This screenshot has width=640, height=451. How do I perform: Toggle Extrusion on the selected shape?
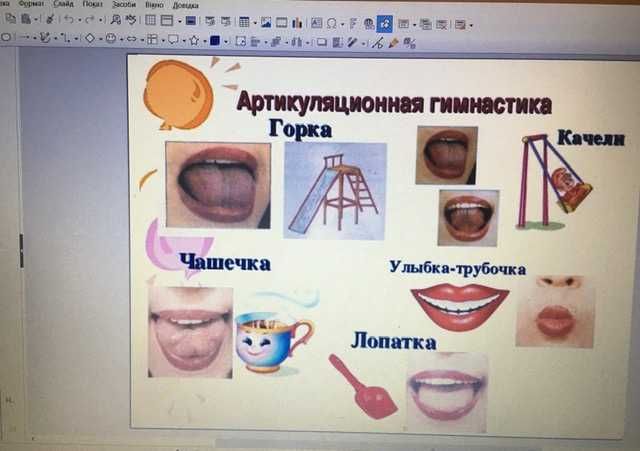point(410,44)
